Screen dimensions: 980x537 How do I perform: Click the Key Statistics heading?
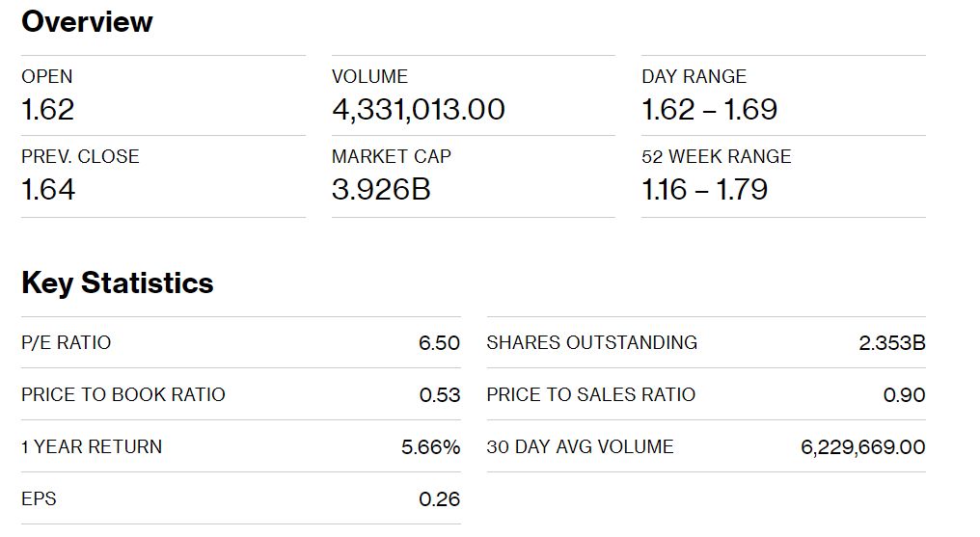point(118,282)
